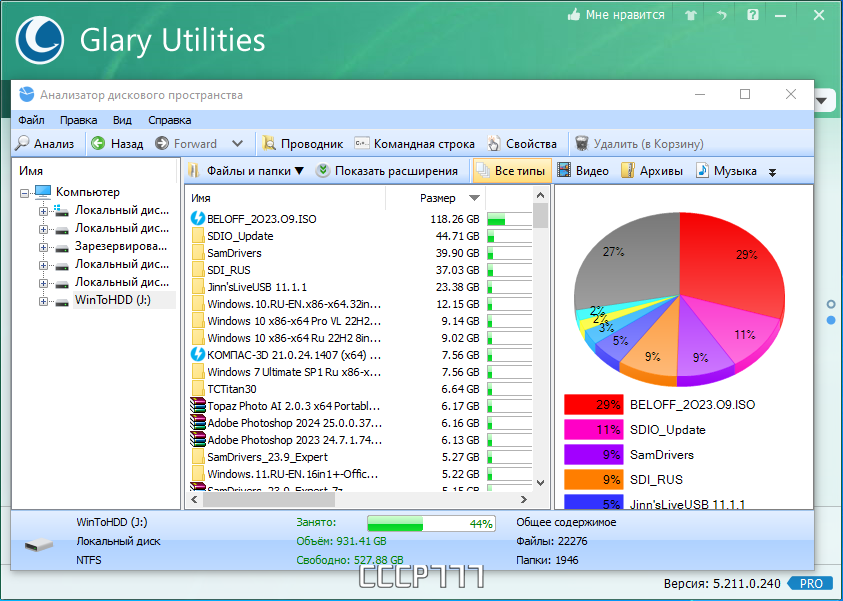Expand the WinToHDD (J:) tree node
This screenshot has width=843, height=601.
43,301
